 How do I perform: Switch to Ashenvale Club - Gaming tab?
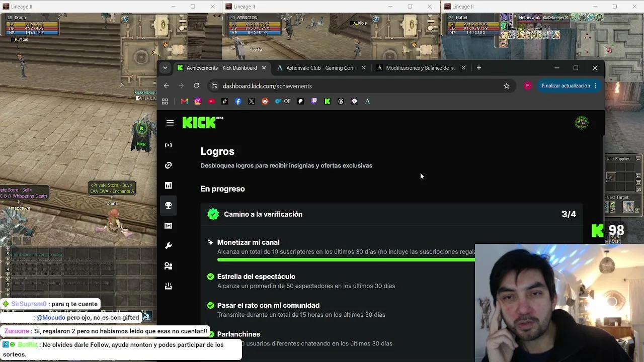(320, 68)
